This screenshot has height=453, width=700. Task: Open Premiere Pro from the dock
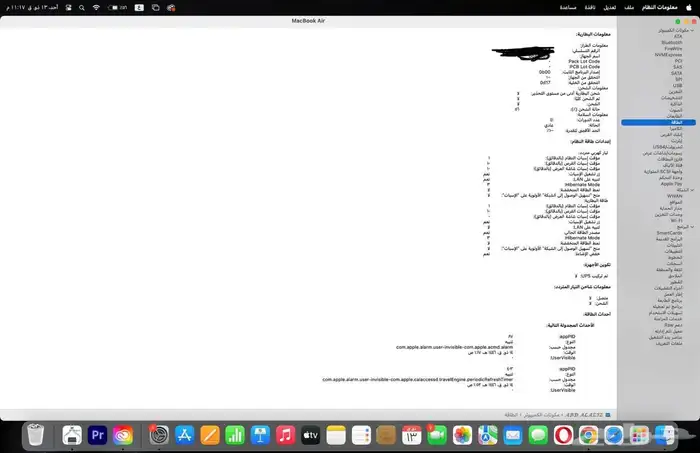pyautogui.click(x=98, y=435)
